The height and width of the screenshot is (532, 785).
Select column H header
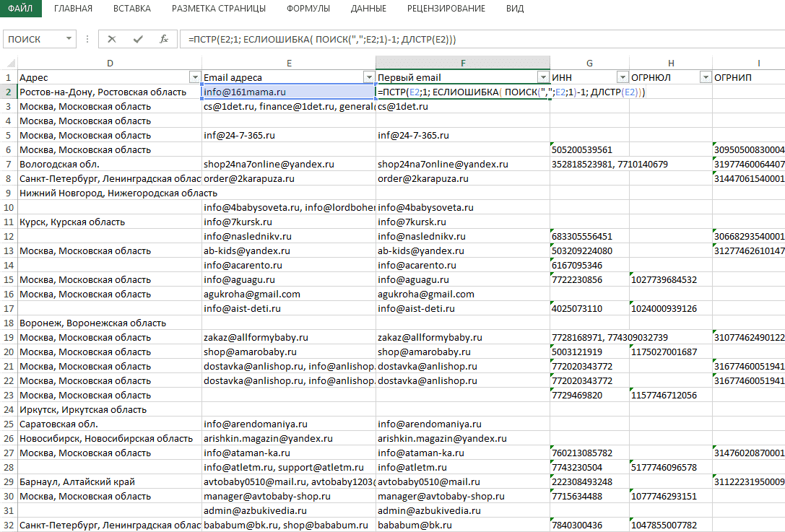(x=671, y=63)
